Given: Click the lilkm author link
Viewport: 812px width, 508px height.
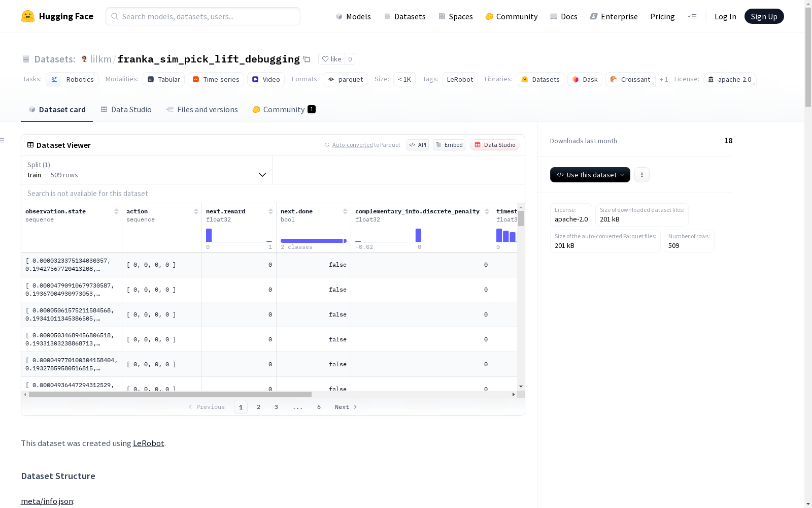Looking at the screenshot, I should coord(100,59).
